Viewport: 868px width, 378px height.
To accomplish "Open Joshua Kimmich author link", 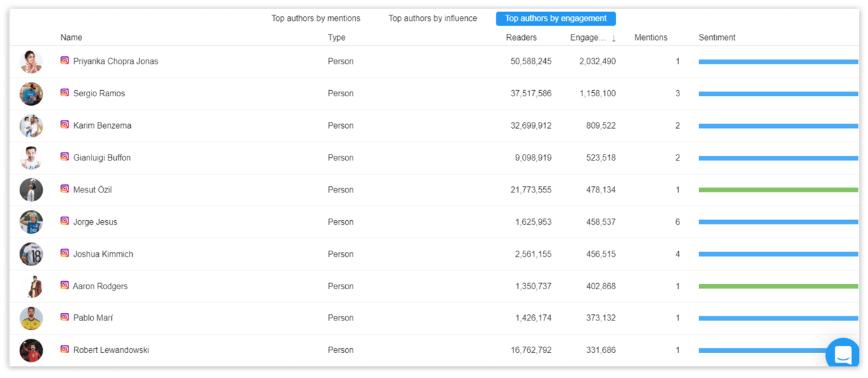I will [x=103, y=254].
